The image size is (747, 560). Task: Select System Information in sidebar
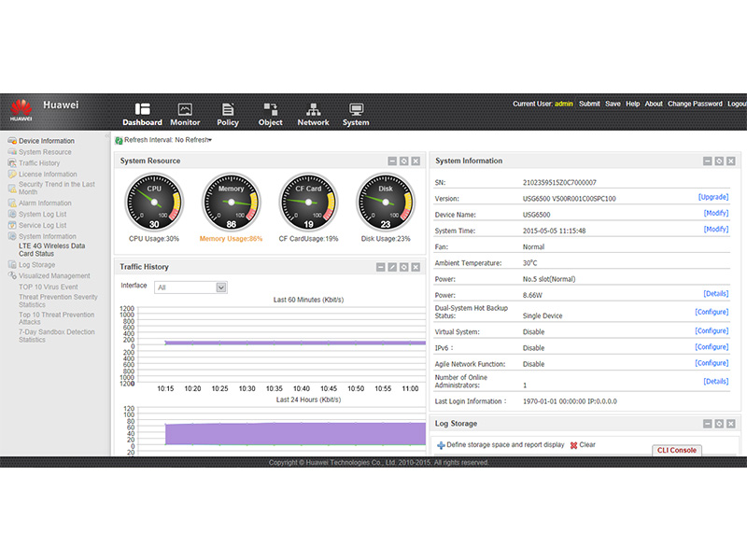coord(48,236)
